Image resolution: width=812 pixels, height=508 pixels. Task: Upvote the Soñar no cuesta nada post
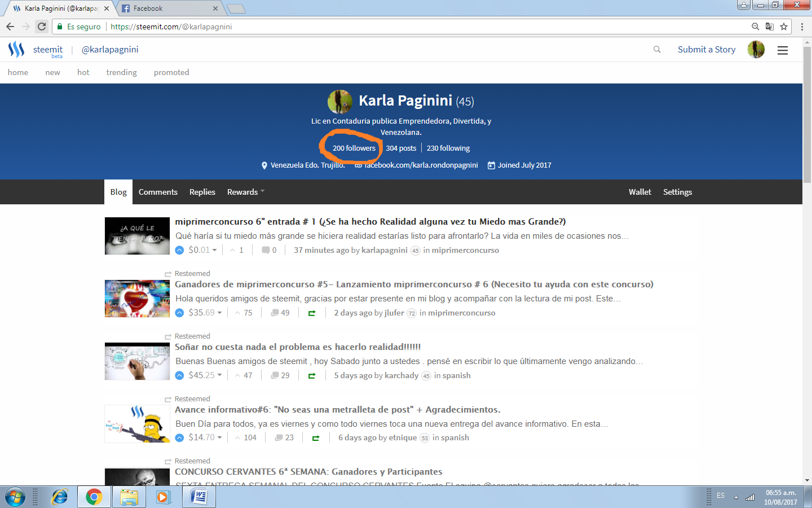click(x=179, y=375)
